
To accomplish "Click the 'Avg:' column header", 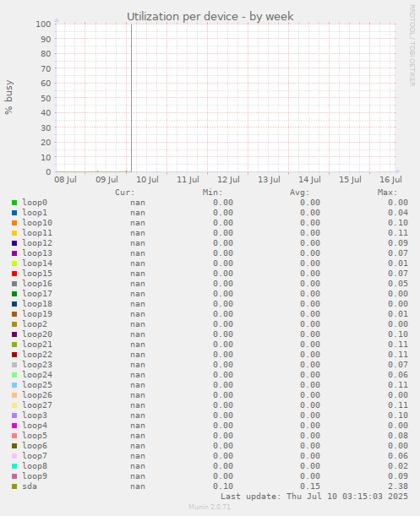I will click(x=299, y=193).
